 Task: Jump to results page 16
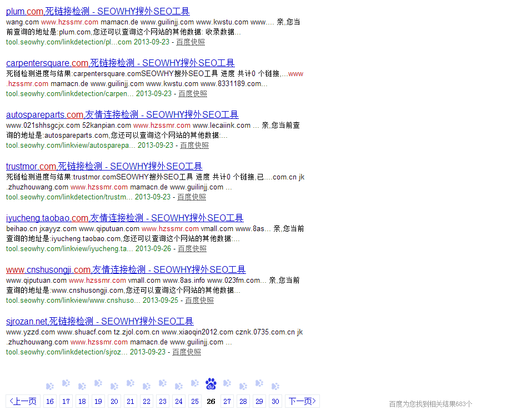50,401
